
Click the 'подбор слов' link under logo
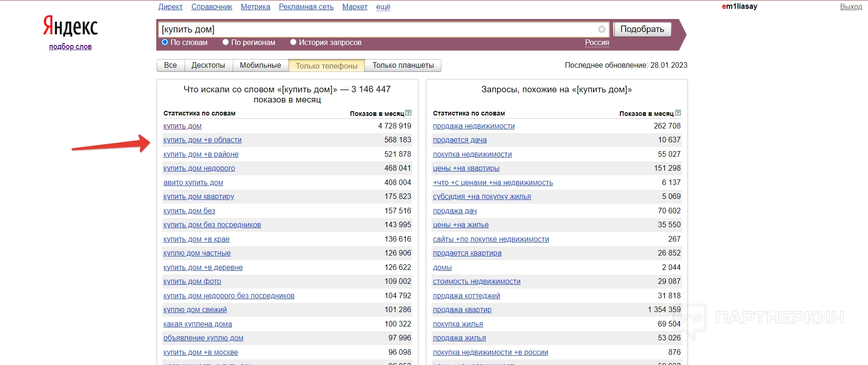point(70,47)
